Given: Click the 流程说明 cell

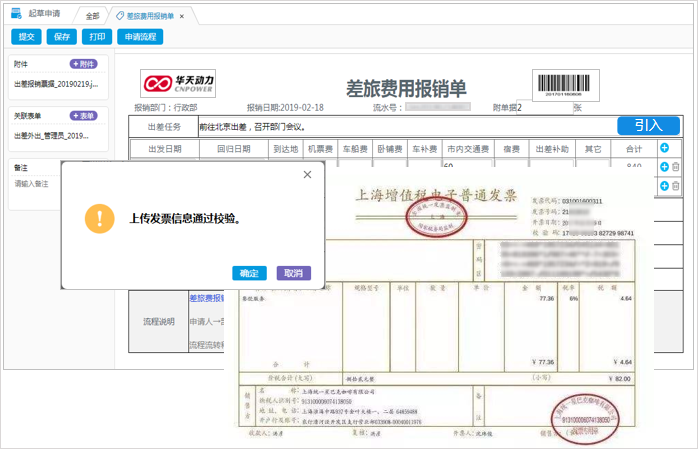Looking at the screenshot, I should coord(158,321).
